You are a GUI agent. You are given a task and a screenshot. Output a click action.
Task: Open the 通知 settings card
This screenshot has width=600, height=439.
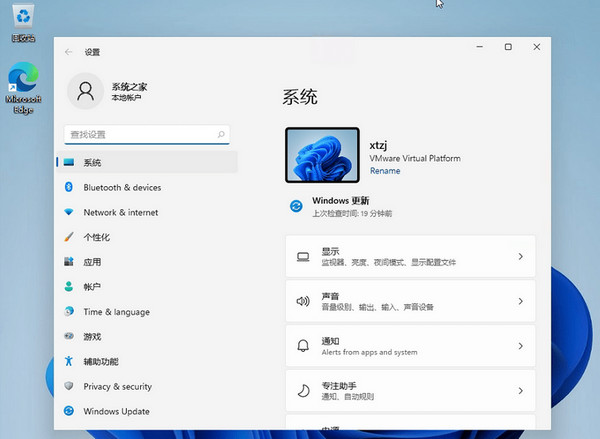[x=410, y=346]
